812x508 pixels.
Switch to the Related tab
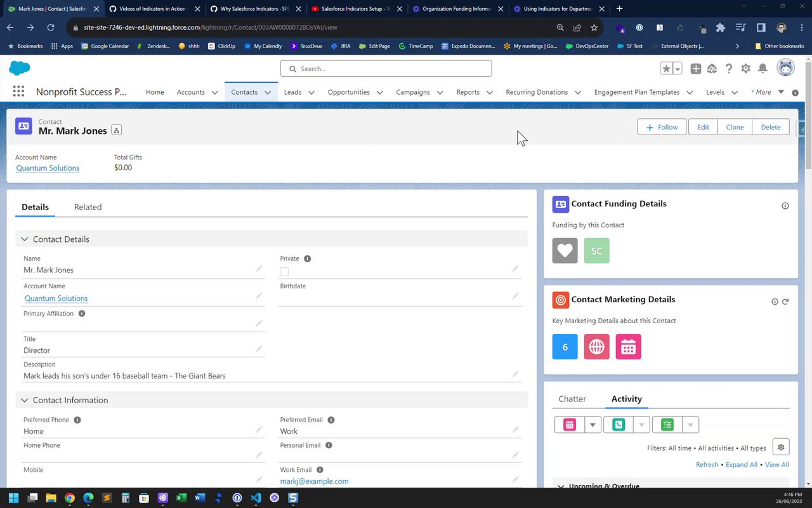click(88, 207)
